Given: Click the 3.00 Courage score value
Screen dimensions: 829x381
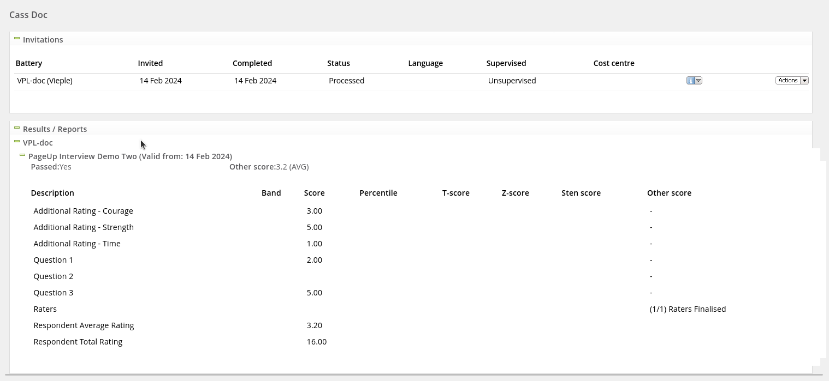Looking at the screenshot, I should pos(314,211).
